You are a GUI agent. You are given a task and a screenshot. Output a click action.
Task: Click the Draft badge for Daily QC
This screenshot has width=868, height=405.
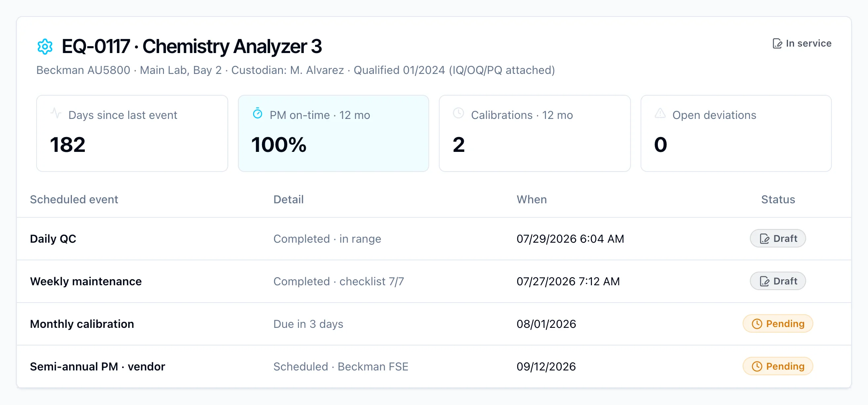coord(778,239)
